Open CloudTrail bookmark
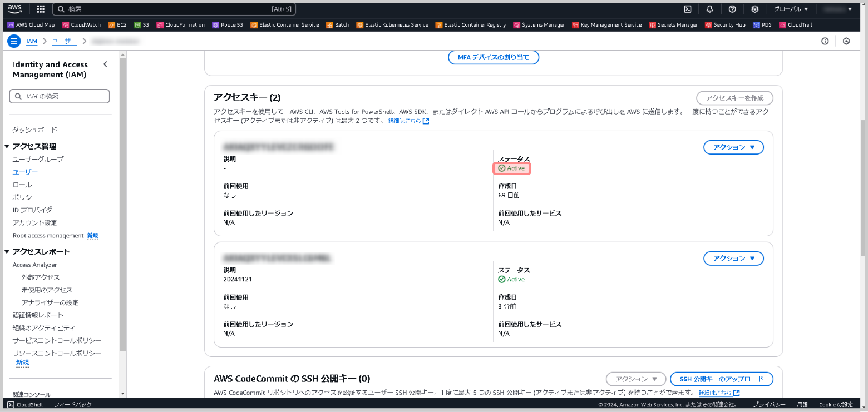868x412 pixels. pos(796,25)
